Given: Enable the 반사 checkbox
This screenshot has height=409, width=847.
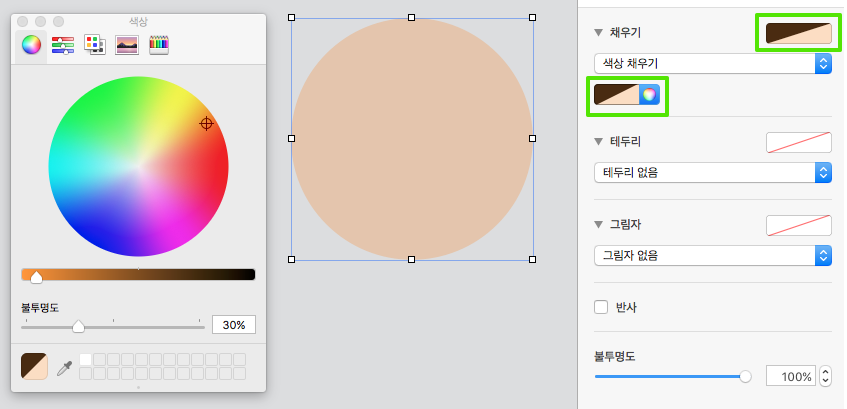Looking at the screenshot, I should pos(601,307).
